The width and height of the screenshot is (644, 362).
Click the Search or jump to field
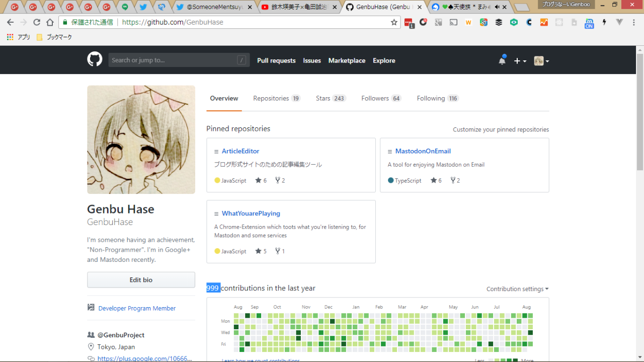point(174,60)
